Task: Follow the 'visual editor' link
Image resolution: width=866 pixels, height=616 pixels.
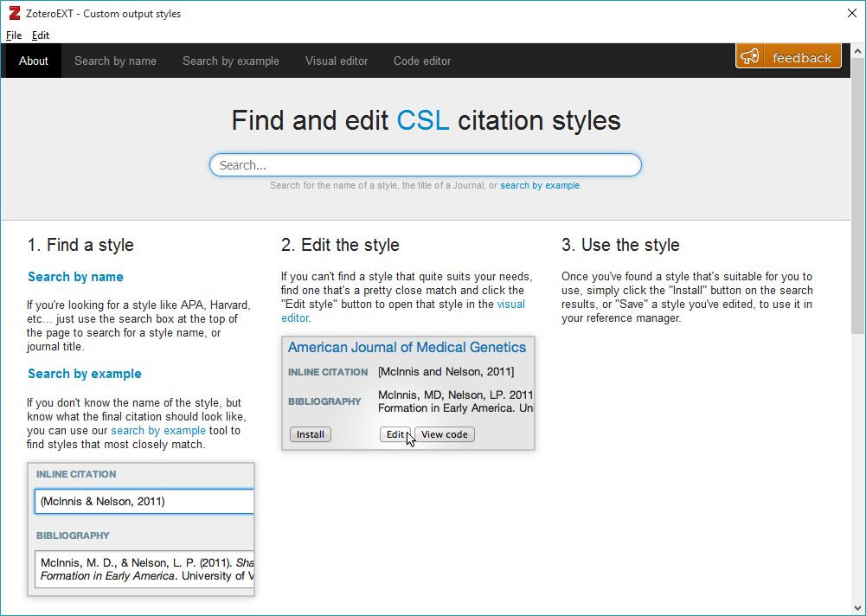Action: click(x=403, y=311)
